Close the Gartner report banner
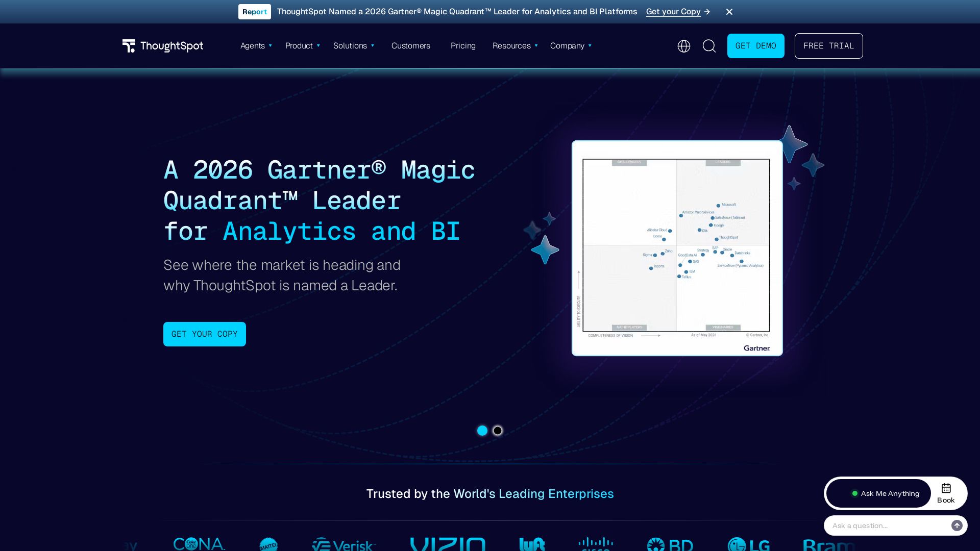This screenshot has width=980, height=551. point(729,12)
